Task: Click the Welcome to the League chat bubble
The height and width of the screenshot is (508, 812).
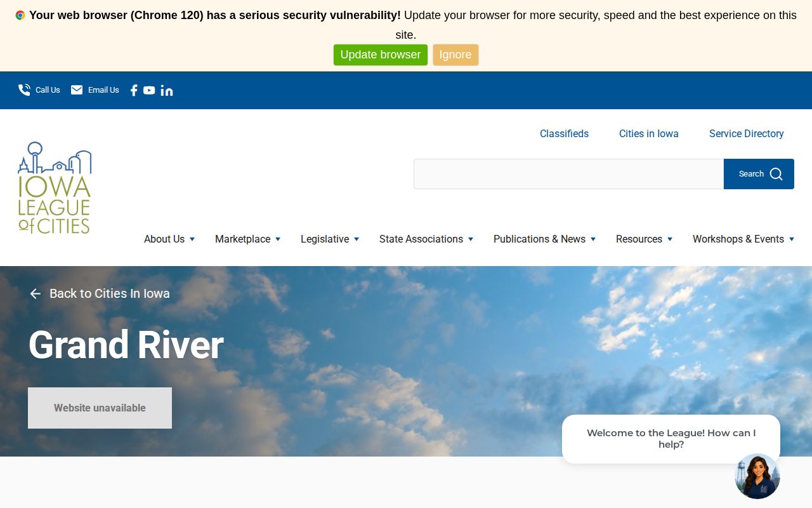Action: pos(671,439)
